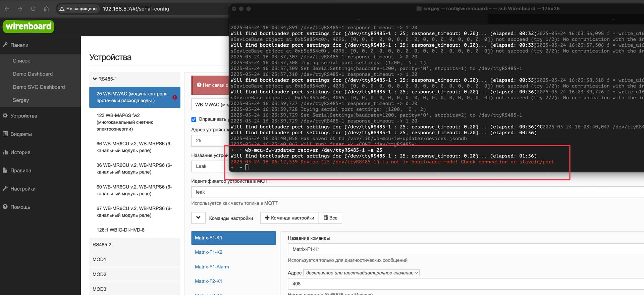Expand the MOD3 port
The height and width of the screenshot is (295, 644).
(135, 289)
